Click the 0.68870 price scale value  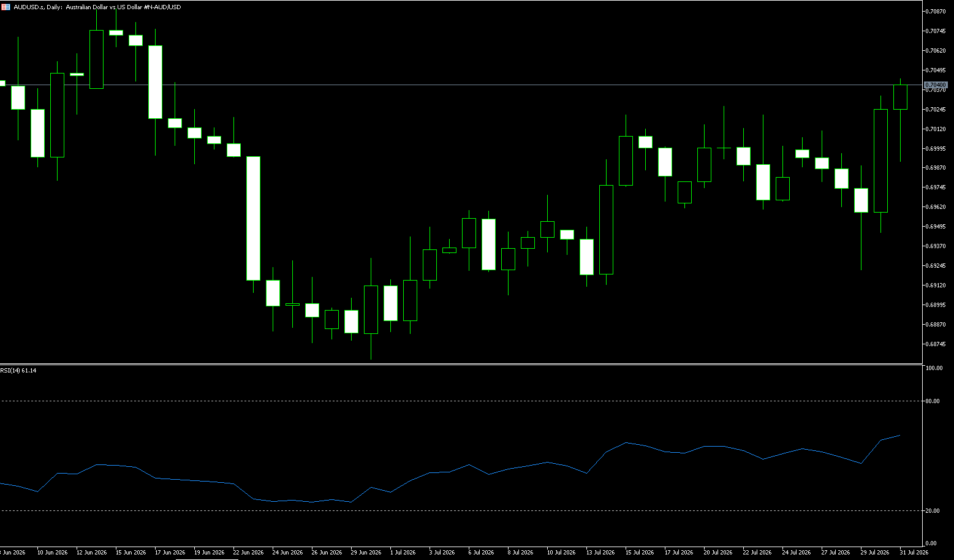[x=936, y=325]
